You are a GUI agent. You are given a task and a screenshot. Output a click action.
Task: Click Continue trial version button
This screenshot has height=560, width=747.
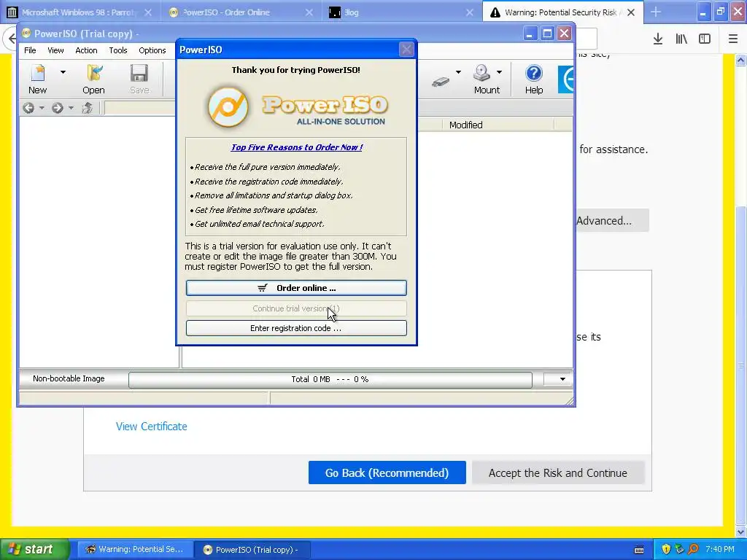click(x=296, y=308)
